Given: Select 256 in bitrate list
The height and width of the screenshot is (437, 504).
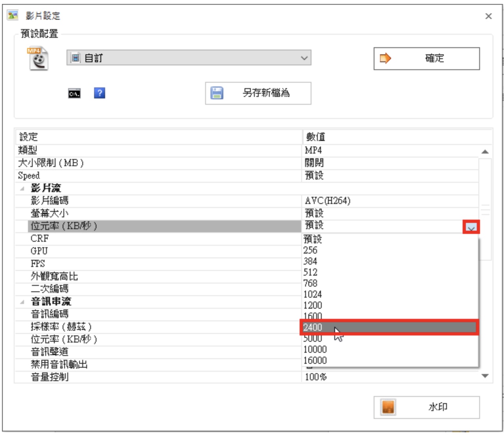Looking at the screenshot, I should click(x=389, y=250).
